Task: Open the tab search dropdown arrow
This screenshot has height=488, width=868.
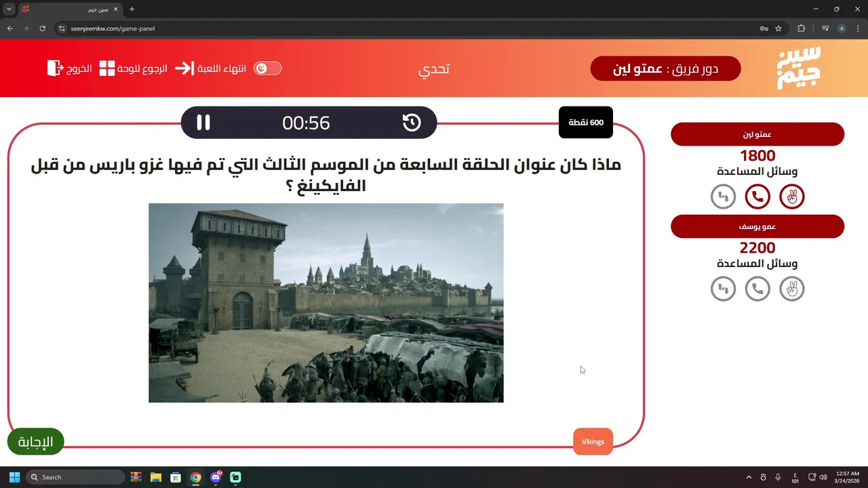Action: pos(9,9)
